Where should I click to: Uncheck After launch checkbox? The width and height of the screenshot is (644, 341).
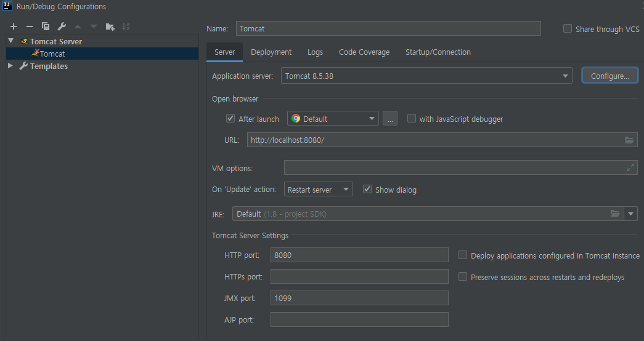point(230,118)
